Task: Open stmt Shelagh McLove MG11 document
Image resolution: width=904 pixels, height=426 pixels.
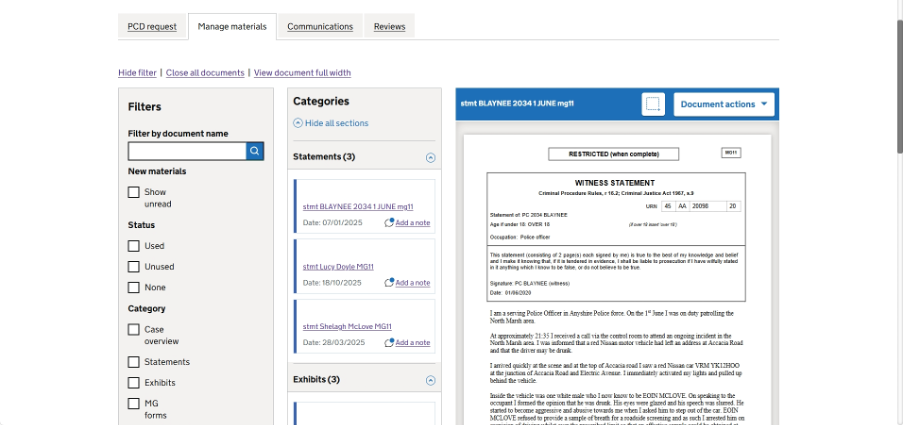Action: 348,327
